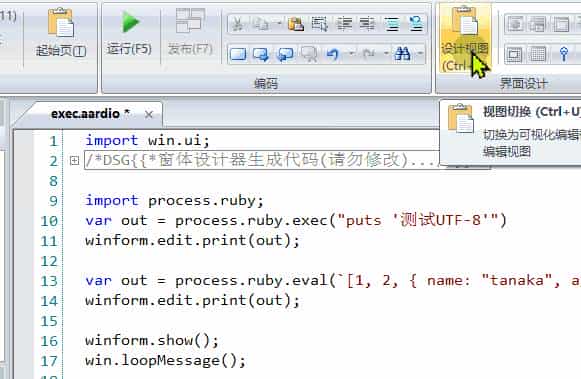The height and width of the screenshot is (379, 581).
Task: Expand the collapsed DSG code block on line 2
Action: [x=74, y=160]
